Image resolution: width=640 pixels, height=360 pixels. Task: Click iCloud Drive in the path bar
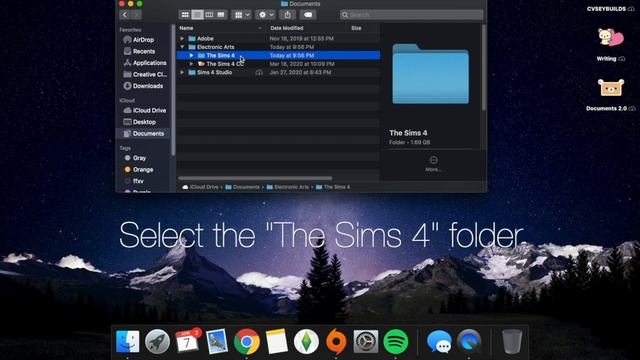point(200,187)
